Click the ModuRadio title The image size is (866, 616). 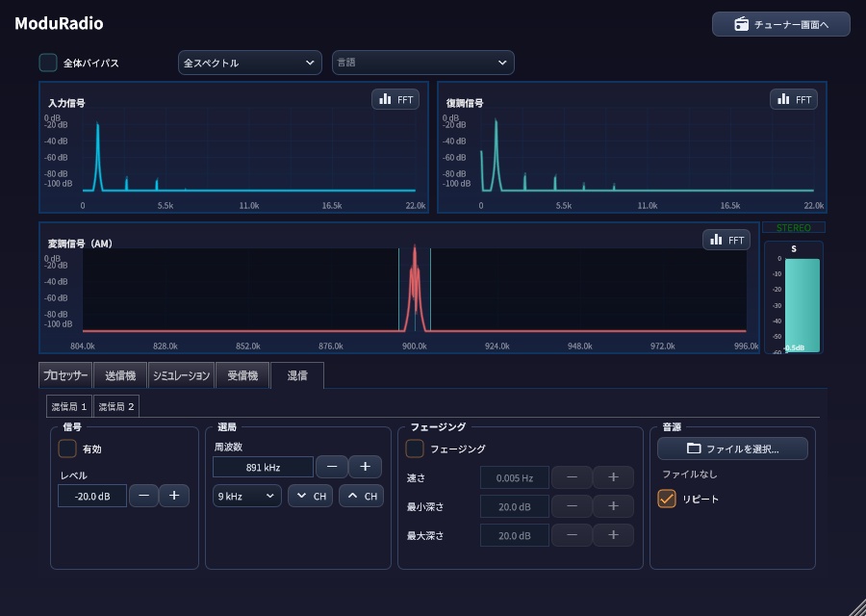[59, 23]
